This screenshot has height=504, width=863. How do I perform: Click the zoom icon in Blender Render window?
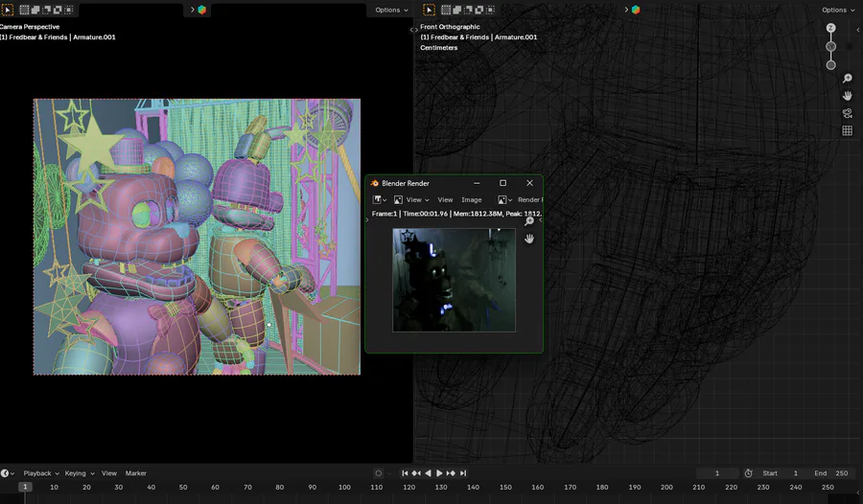point(529,221)
